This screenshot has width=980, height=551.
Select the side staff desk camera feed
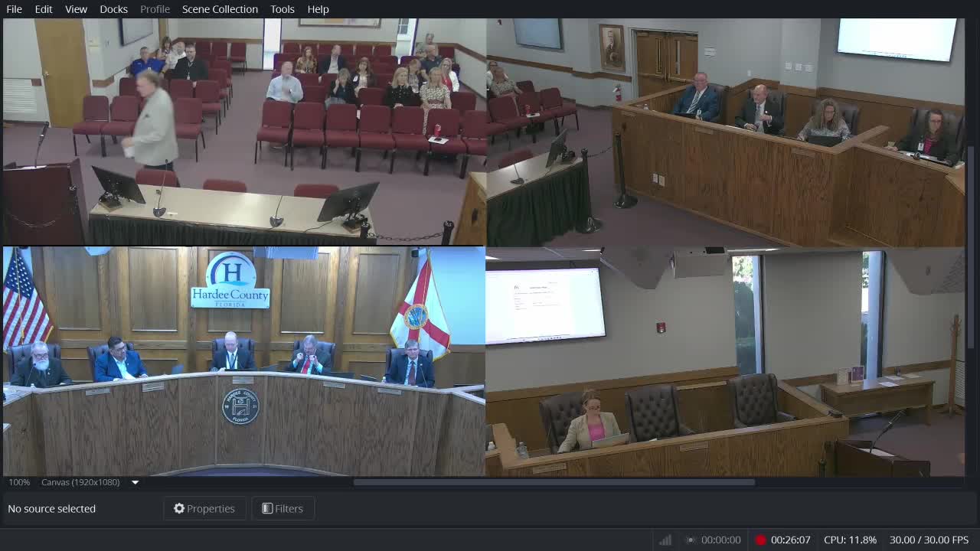click(x=726, y=132)
